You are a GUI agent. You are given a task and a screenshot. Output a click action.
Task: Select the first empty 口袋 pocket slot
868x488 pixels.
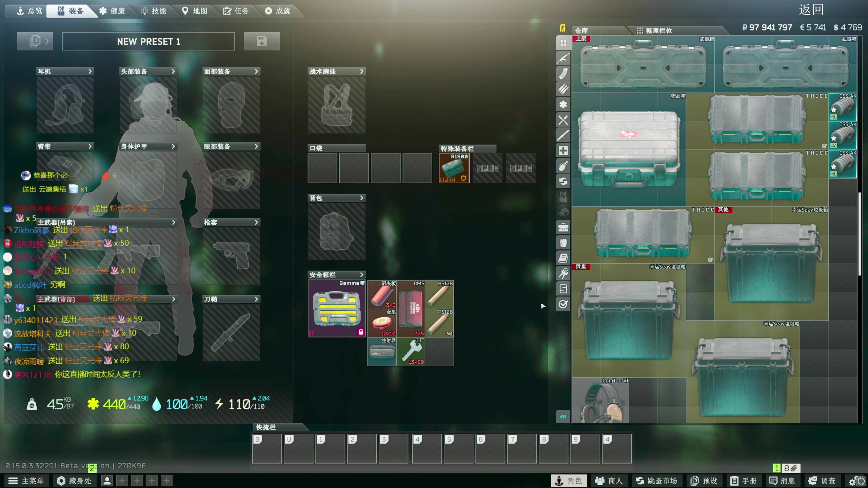pyautogui.click(x=322, y=168)
